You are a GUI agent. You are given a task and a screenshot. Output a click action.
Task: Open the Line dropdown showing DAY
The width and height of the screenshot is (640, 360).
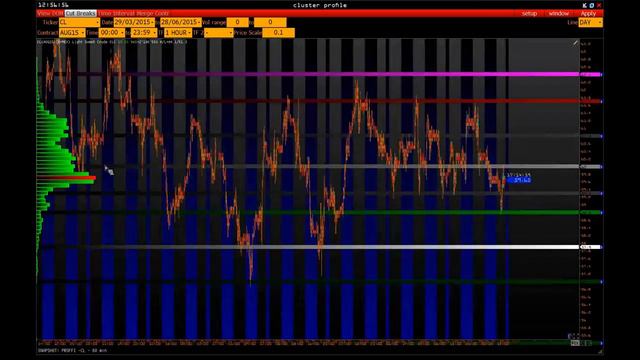pos(590,22)
